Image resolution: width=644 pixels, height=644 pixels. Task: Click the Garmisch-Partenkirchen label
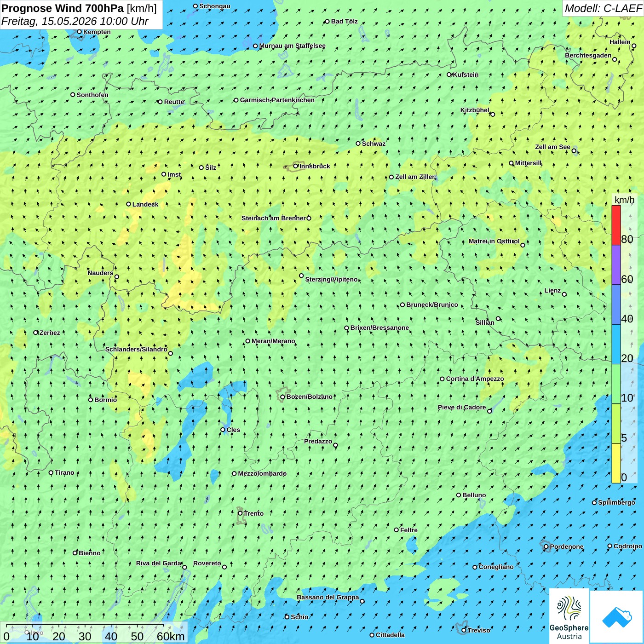(x=277, y=100)
